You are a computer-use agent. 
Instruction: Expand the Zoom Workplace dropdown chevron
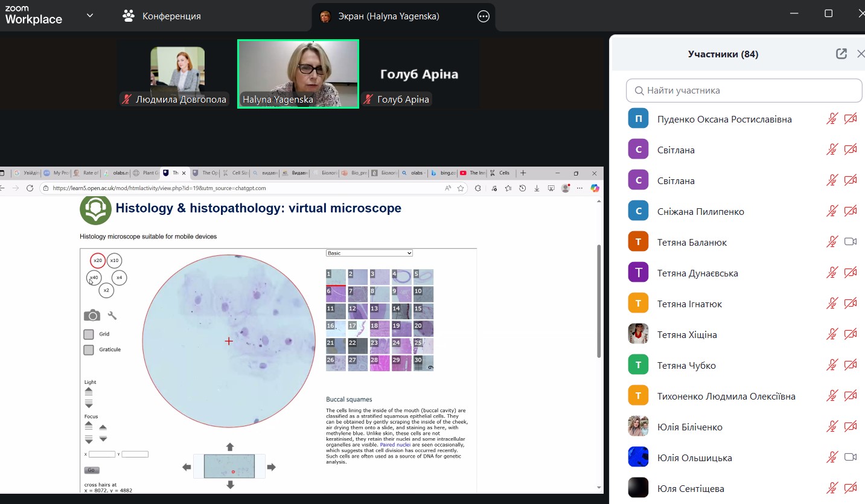click(x=90, y=16)
